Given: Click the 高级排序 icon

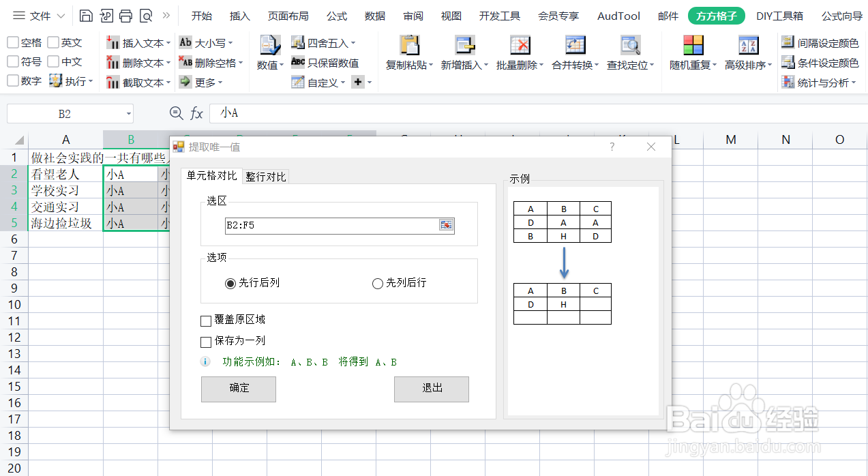Looking at the screenshot, I should click(749, 46).
